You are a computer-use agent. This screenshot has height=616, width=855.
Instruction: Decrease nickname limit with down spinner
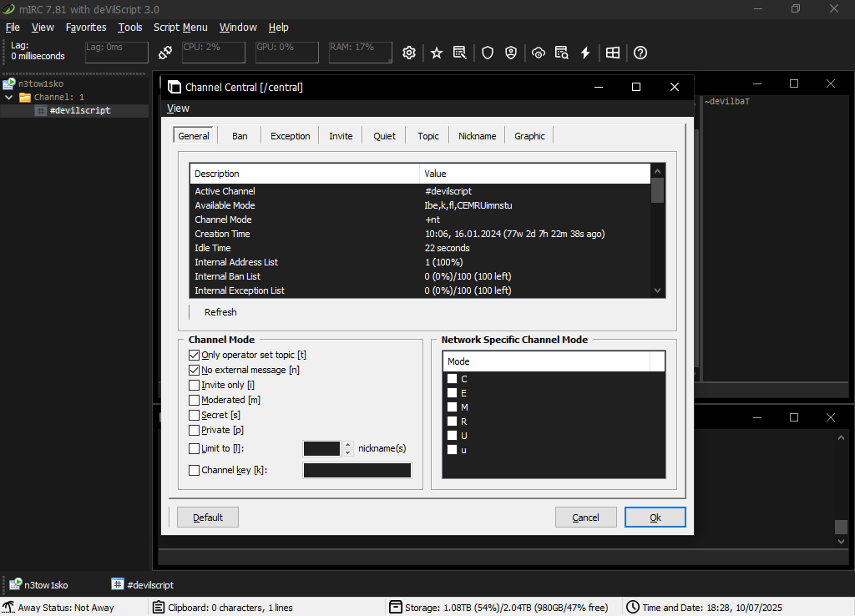coord(348,452)
